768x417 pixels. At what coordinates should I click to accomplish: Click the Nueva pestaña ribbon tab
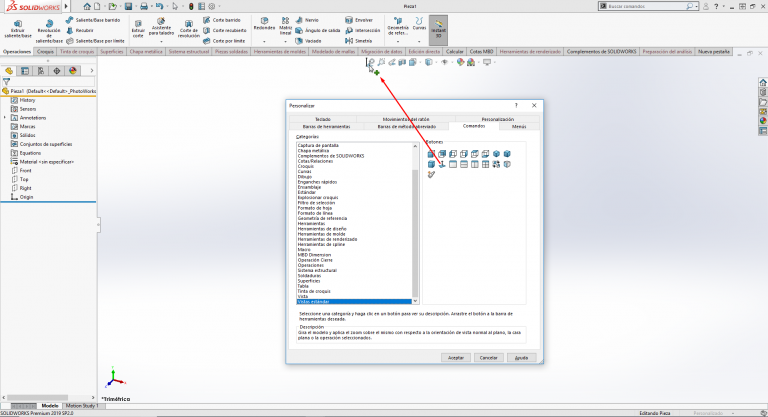pos(714,51)
